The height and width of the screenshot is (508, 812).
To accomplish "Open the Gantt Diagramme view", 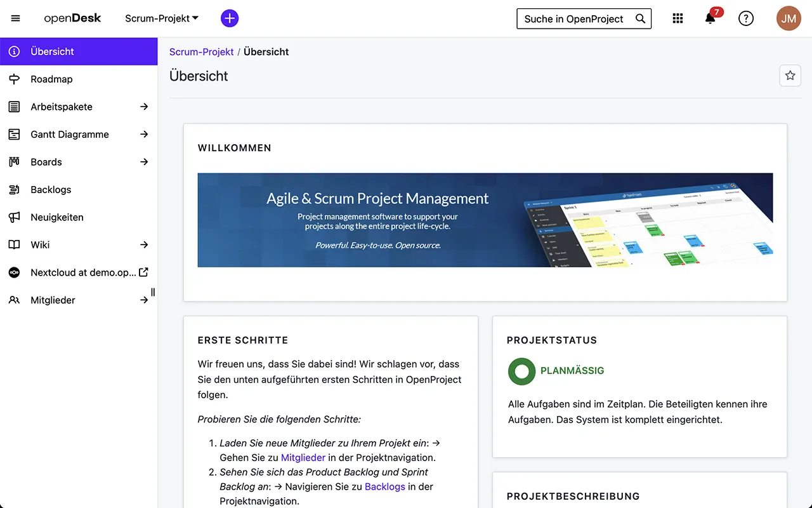I will (70, 134).
